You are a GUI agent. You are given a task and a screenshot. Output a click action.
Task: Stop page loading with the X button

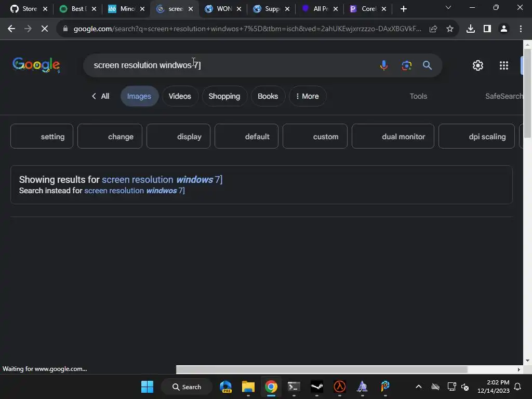click(x=45, y=29)
